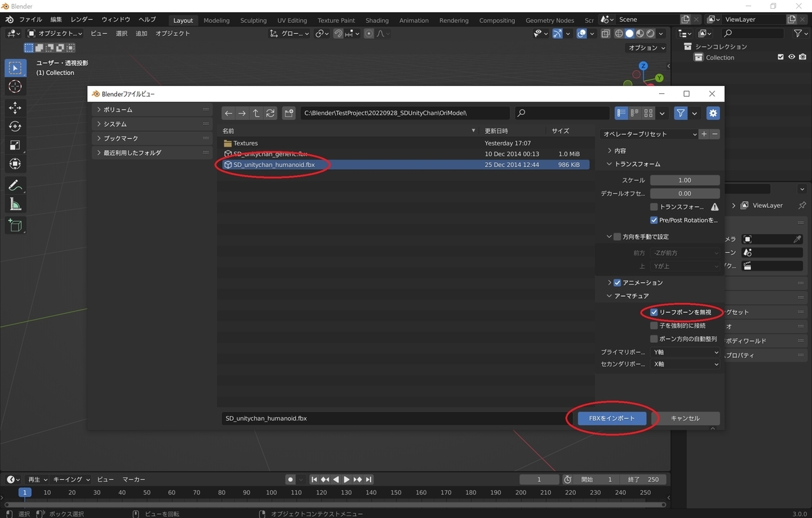Viewport: 812px width, 518px height.
Task: Enable Force Connect Children checkbox
Action: (x=654, y=325)
